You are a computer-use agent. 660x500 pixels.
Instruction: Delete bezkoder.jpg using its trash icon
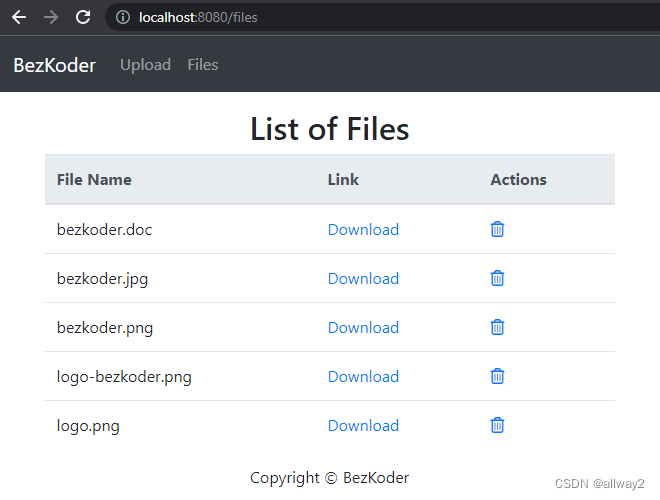[x=497, y=278]
